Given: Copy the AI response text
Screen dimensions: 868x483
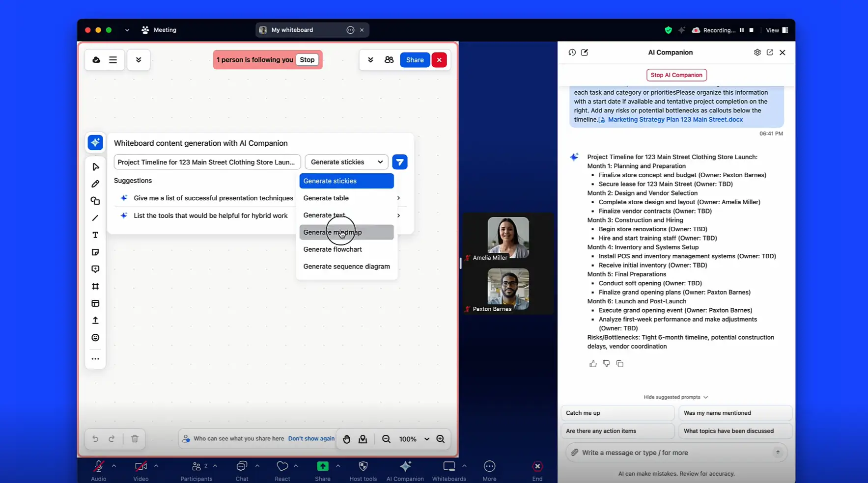Looking at the screenshot, I should click(x=620, y=364).
